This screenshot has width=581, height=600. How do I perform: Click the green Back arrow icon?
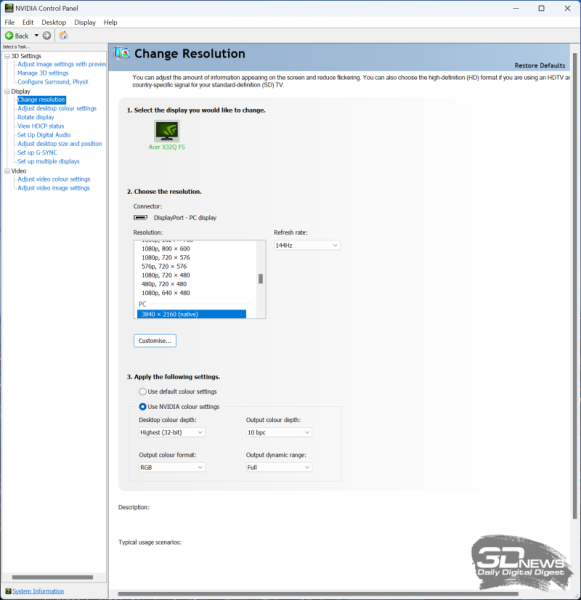point(9,36)
